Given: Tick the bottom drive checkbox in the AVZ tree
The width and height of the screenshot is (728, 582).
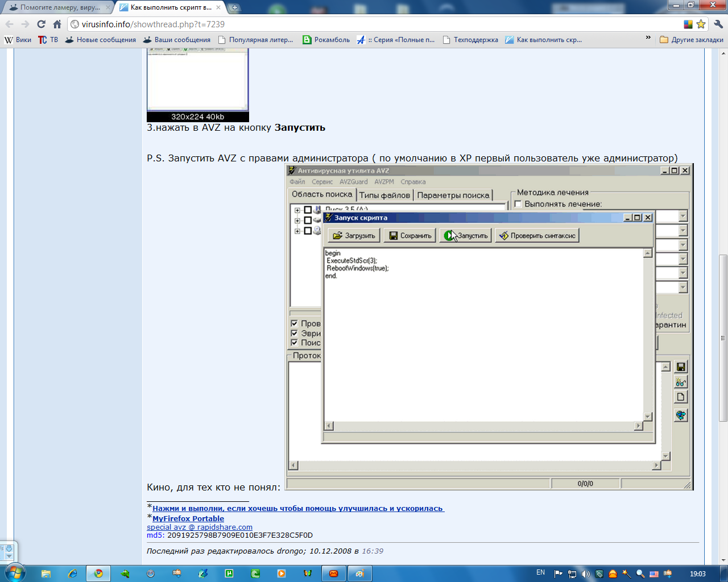Looking at the screenshot, I should pos(308,231).
